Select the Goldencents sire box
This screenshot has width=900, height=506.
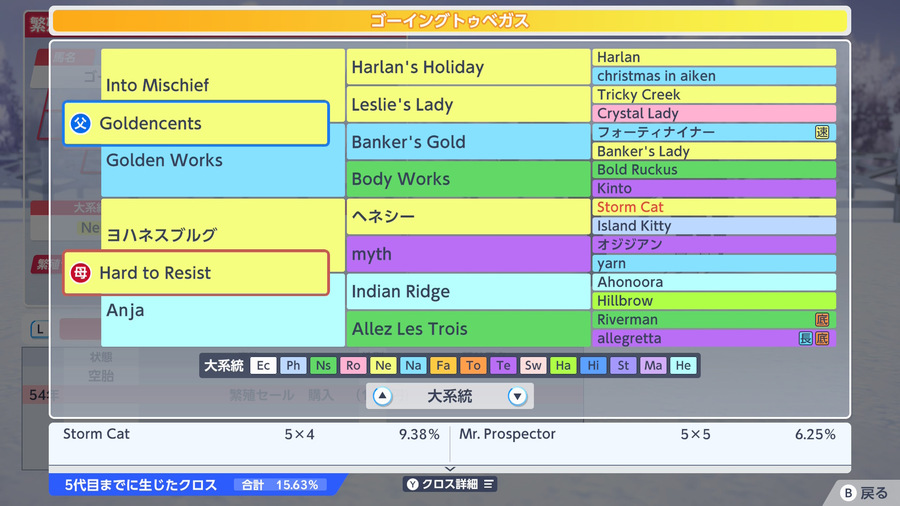point(196,123)
